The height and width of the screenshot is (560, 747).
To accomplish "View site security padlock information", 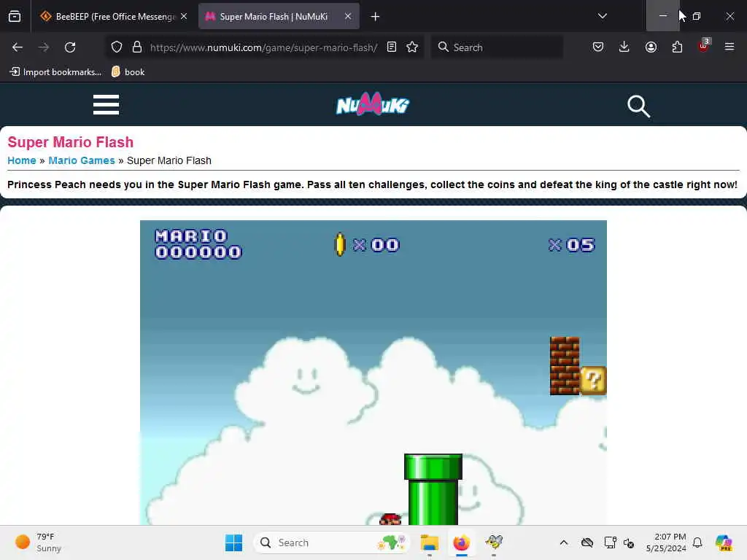I will (x=137, y=47).
